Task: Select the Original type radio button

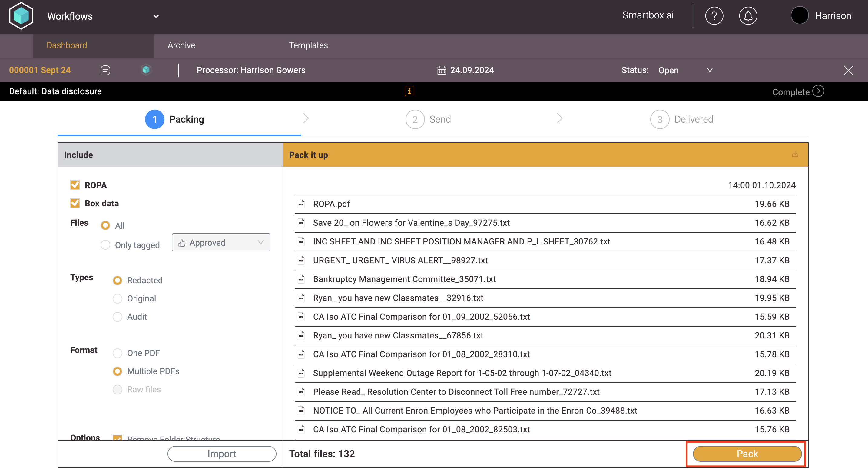Action: (117, 299)
